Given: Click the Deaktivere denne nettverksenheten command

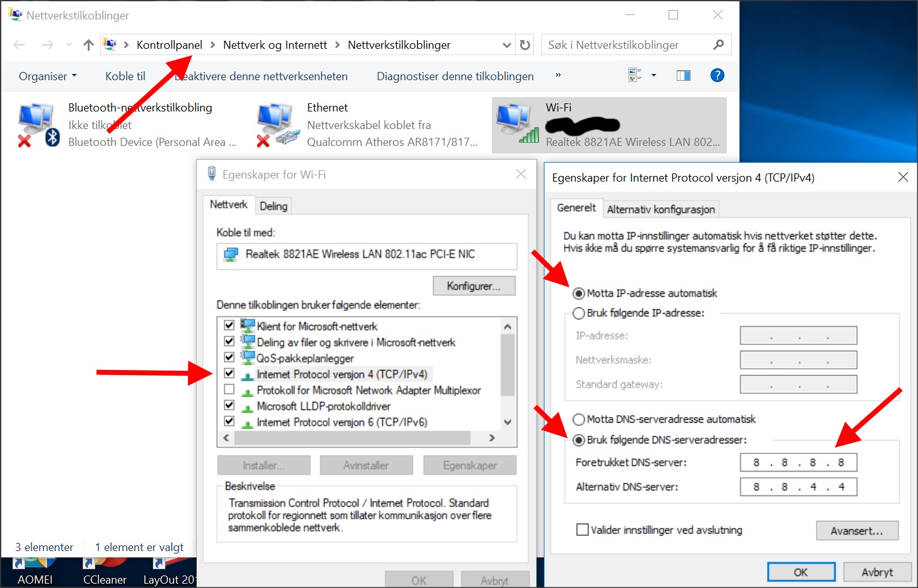Looking at the screenshot, I should tap(262, 76).
